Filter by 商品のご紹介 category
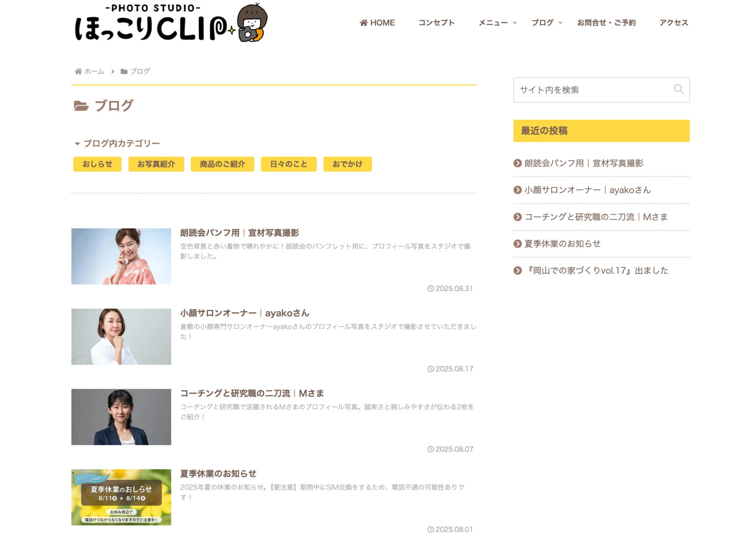756x538 pixels. 222,164
